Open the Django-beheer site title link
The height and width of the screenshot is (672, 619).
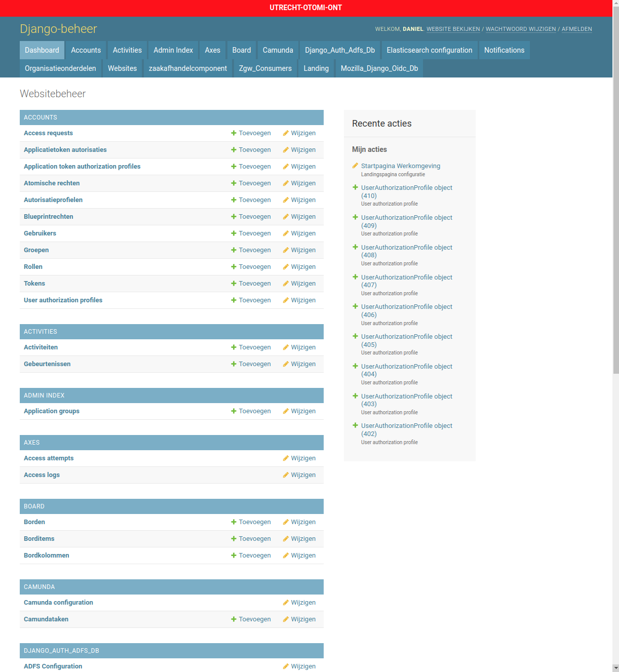[x=58, y=29]
